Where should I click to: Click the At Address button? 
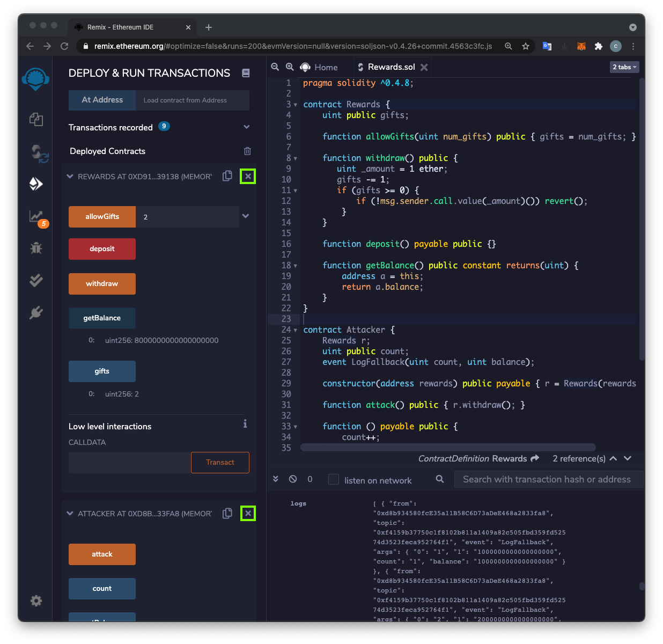point(102,100)
